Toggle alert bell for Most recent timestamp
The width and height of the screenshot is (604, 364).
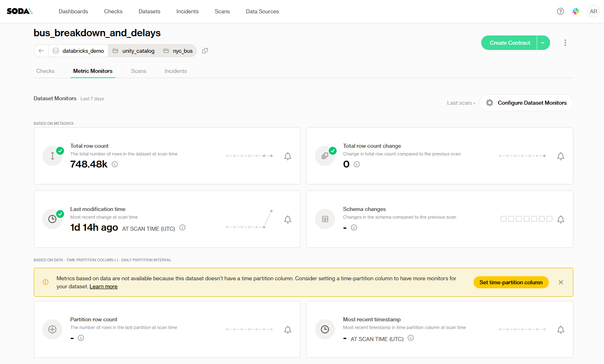click(561, 330)
